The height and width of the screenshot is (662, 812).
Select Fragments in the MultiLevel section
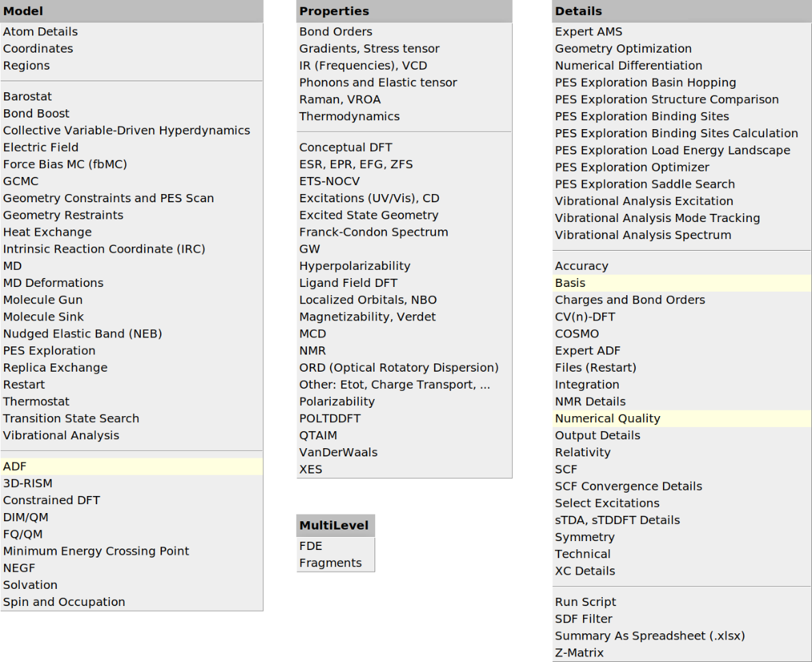click(x=330, y=563)
